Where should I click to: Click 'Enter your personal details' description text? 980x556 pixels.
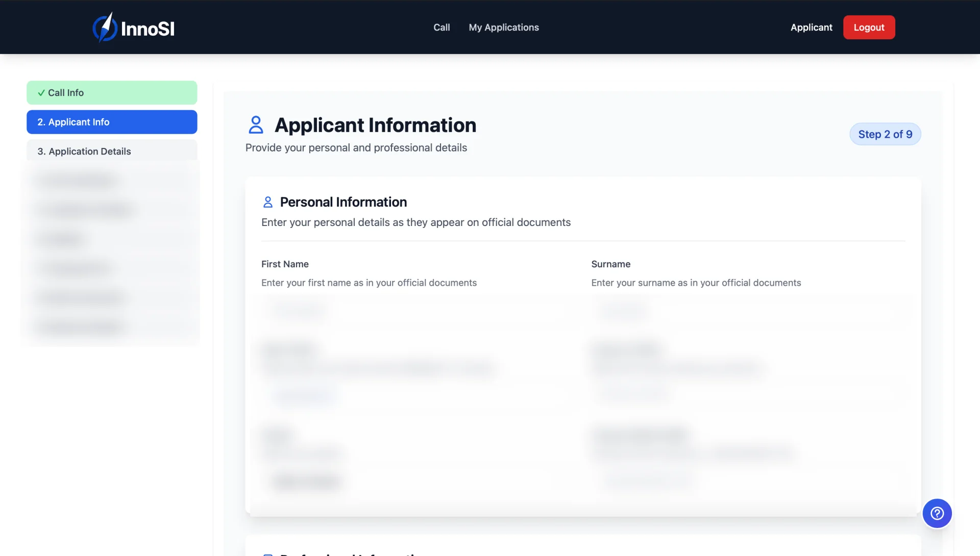click(x=415, y=222)
